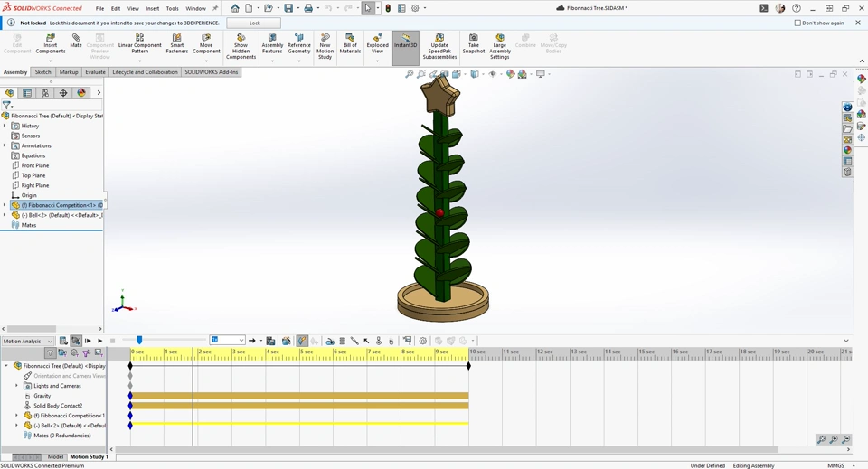Open the Tools menu

[172, 8]
